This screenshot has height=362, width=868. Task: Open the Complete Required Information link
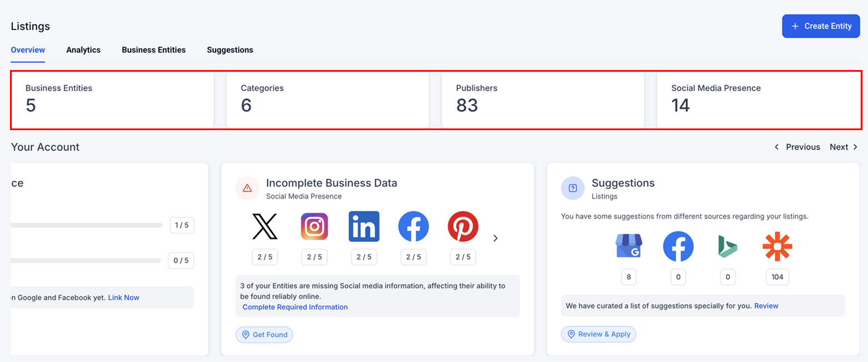[295, 307]
